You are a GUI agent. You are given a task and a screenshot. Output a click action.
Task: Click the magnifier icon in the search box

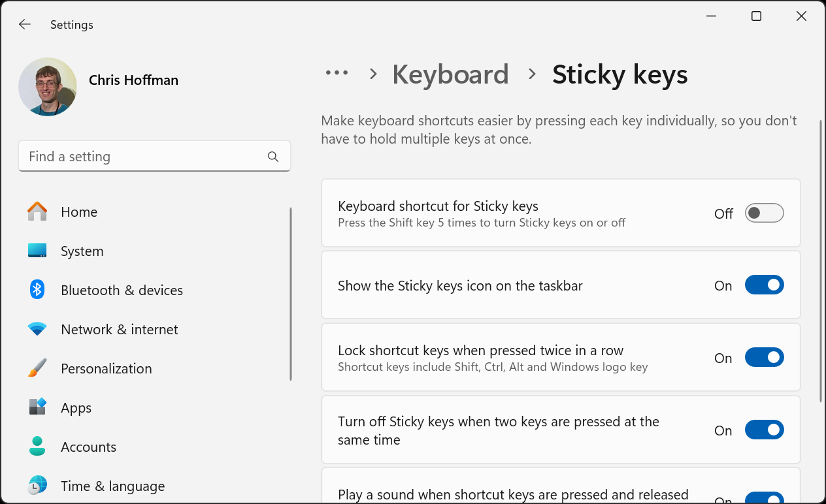pos(273,156)
